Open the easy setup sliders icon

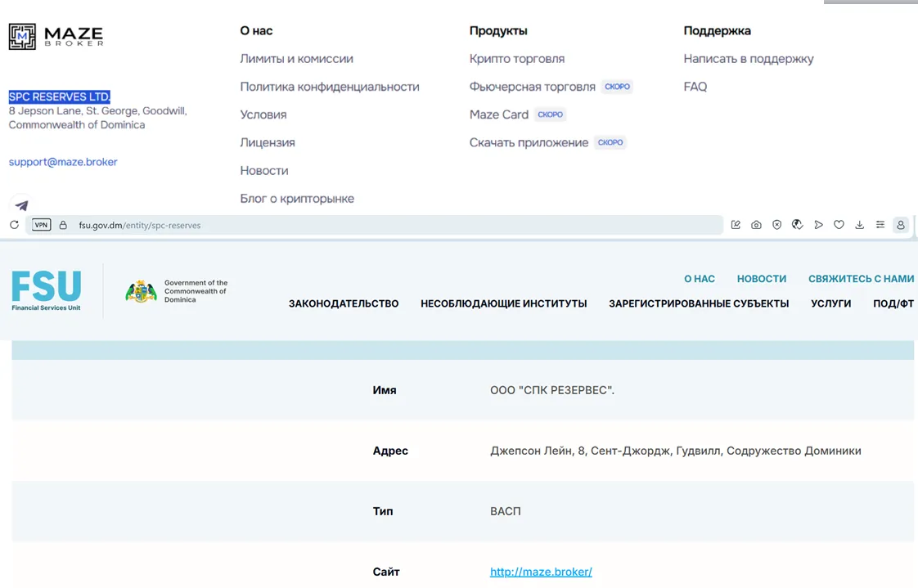pyautogui.click(x=880, y=225)
